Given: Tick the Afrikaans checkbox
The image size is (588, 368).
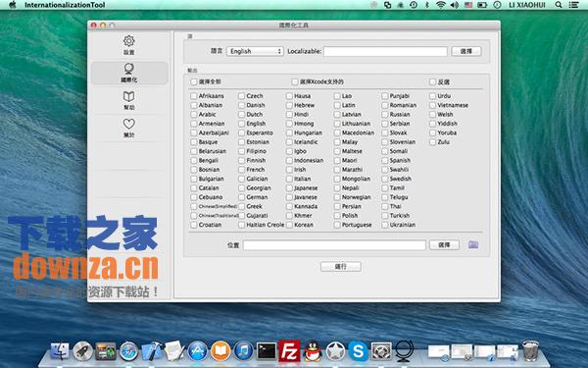Looking at the screenshot, I should coord(193,96).
